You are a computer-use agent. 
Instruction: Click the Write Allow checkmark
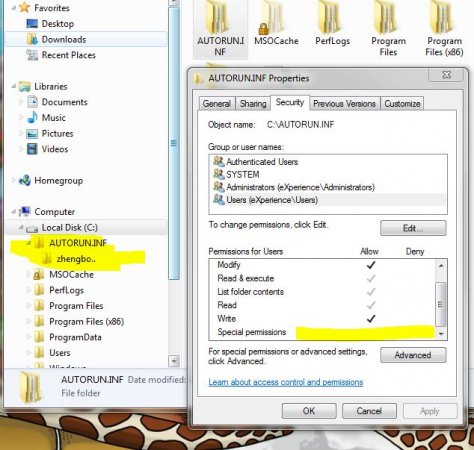coord(371,319)
